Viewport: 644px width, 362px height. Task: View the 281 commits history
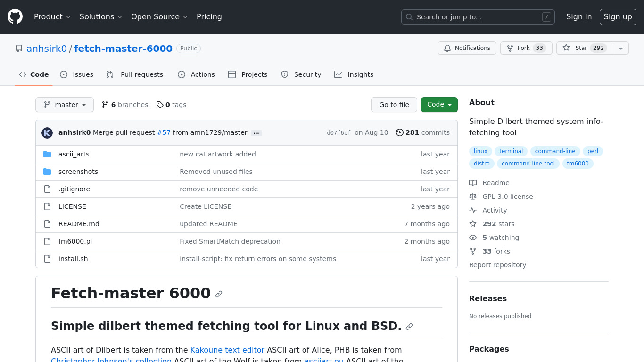tap(423, 132)
